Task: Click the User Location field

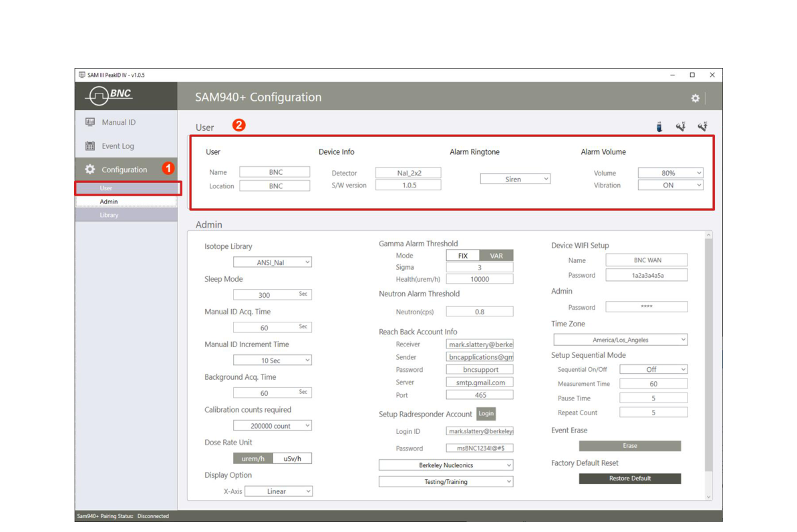Action: [275, 186]
